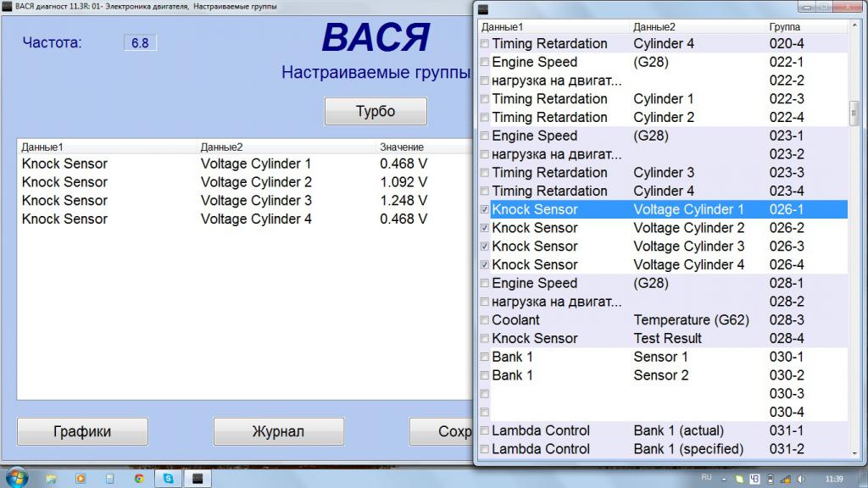Check Coolant Temperature (G62) 028-3

tap(484, 319)
